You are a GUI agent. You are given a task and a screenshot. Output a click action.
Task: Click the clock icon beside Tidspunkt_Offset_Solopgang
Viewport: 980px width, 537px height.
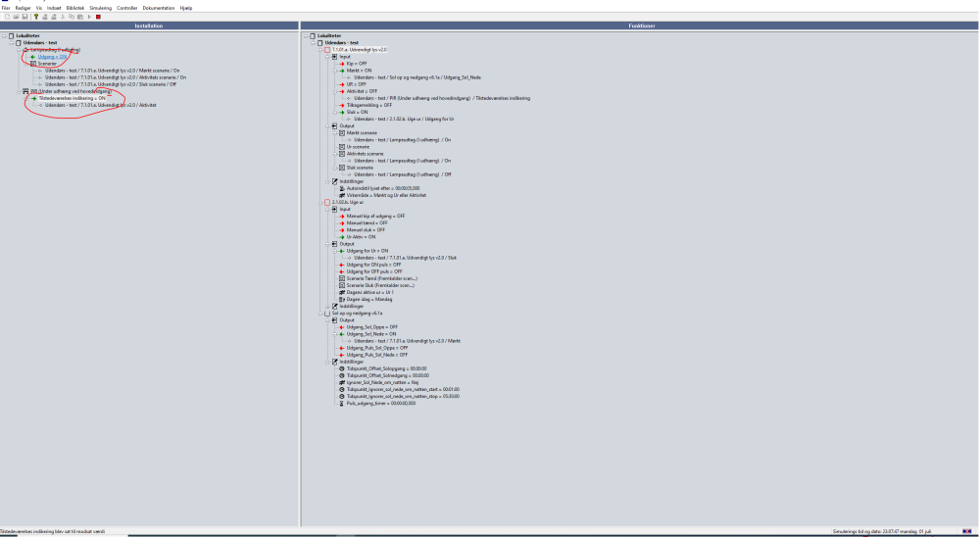pyautogui.click(x=341, y=368)
